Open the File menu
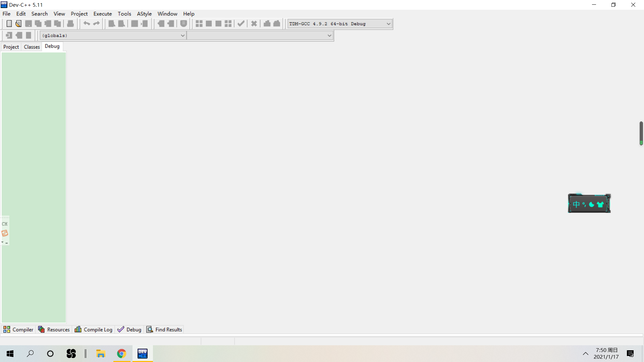Image resolution: width=644 pixels, height=362 pixels. [x=6, y=14]
